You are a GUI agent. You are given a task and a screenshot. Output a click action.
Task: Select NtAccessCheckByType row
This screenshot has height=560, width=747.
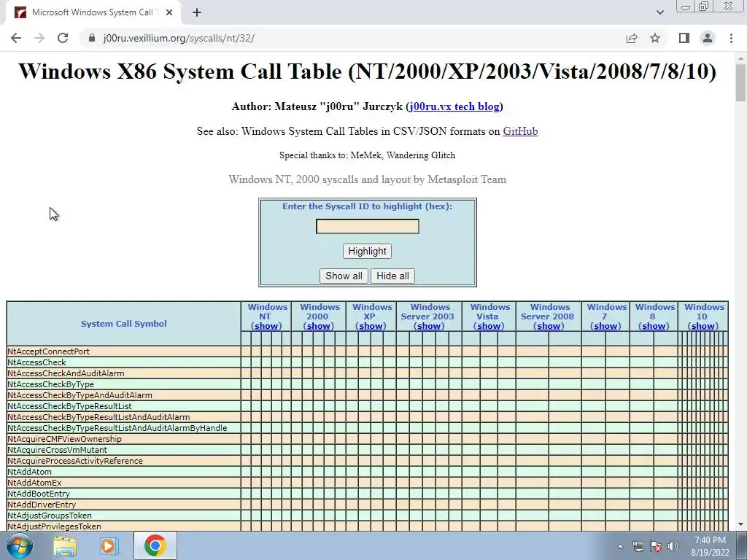pyautogui.click(x=368, y=384)
